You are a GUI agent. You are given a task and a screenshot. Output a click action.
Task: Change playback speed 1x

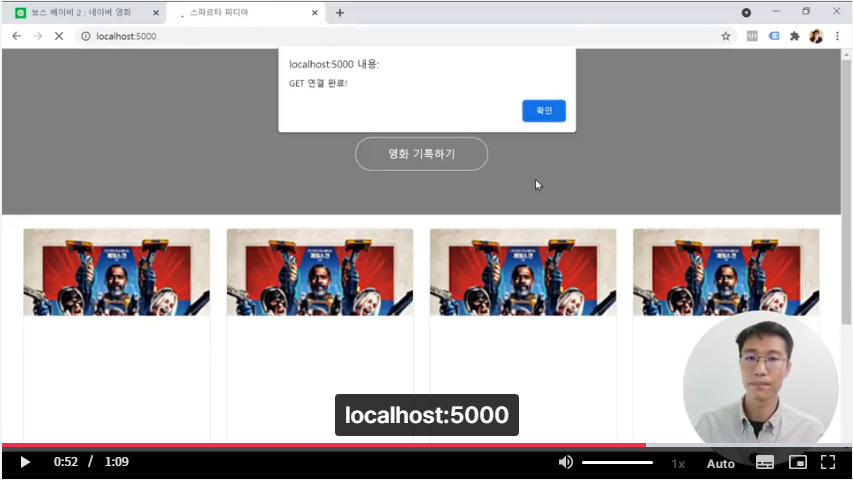click(678, 464)
